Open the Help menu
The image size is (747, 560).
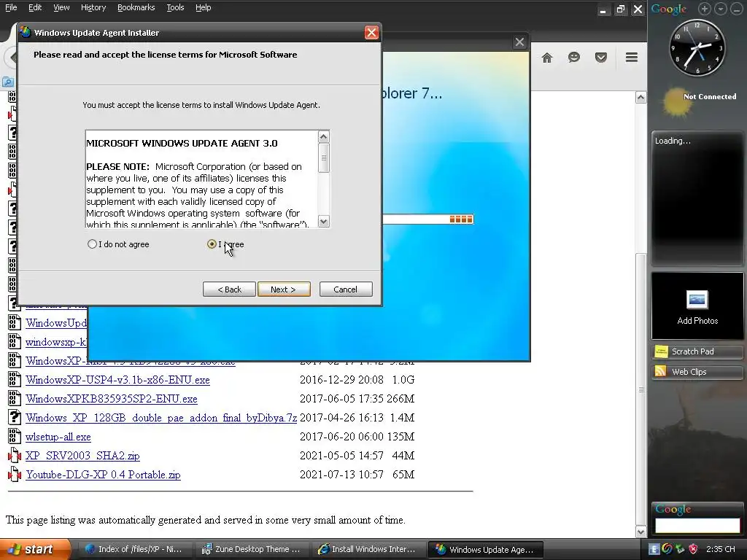[x=203, y=7]
